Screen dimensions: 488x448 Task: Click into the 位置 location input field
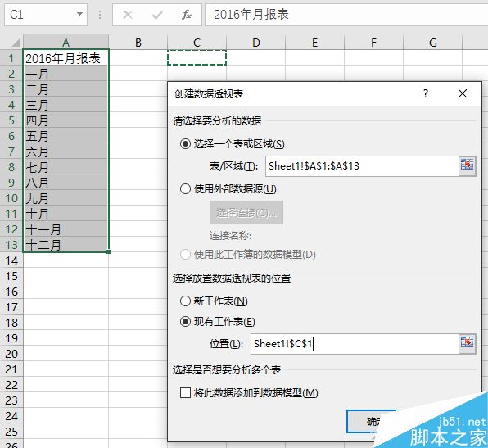click(x=355, y=344)
